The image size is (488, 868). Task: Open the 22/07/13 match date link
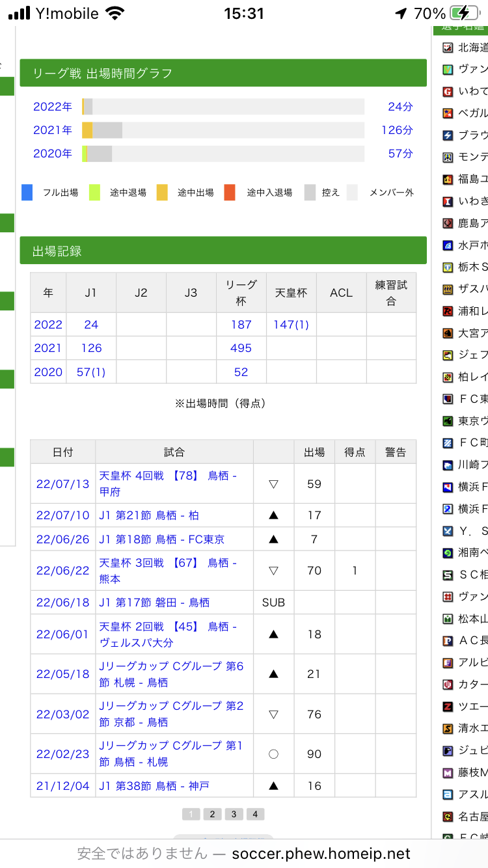tap(62, 484)
